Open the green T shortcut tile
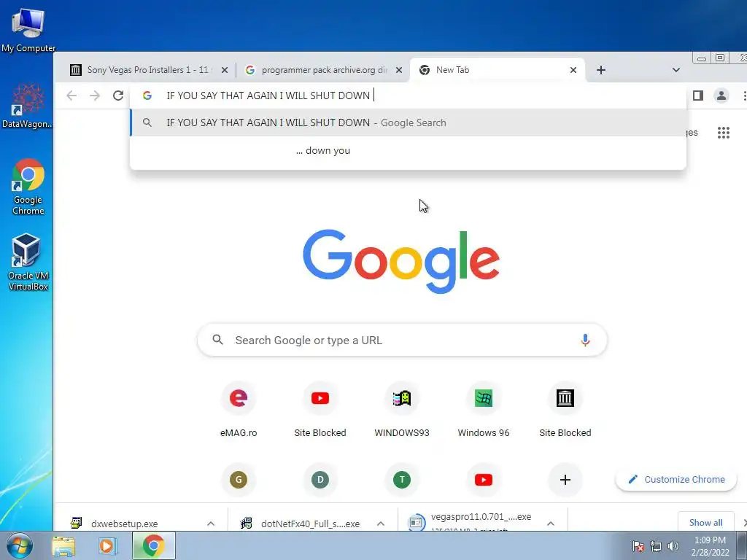This screenshot has height=560, width=747. coord(402,480)
